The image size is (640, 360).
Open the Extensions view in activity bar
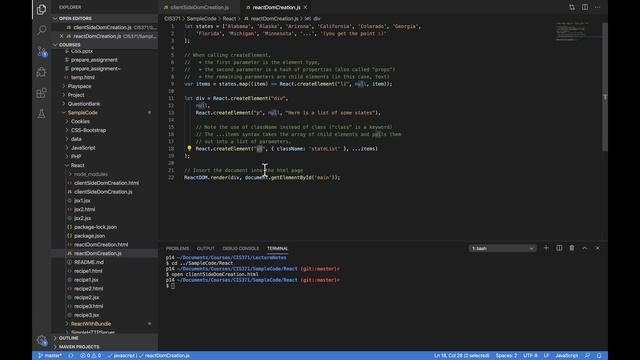[x=41, y=93]
